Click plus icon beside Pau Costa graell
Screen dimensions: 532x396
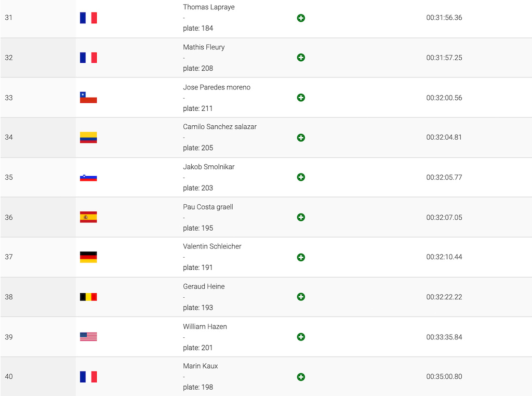301,217
